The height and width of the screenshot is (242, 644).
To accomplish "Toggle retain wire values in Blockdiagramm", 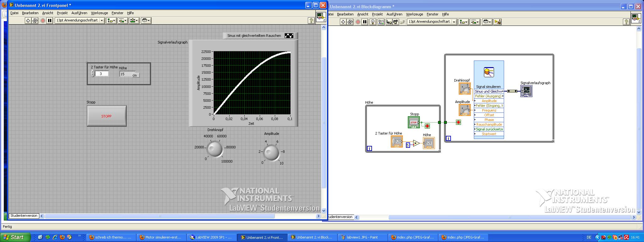I will click(381, 22).
